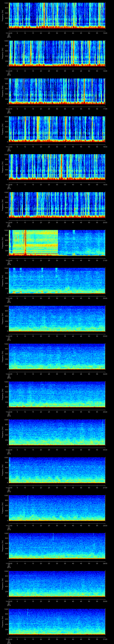Open the spectrogram panel starting at 14:14:00
Screen dimensions: 114x644
[57, 16]
